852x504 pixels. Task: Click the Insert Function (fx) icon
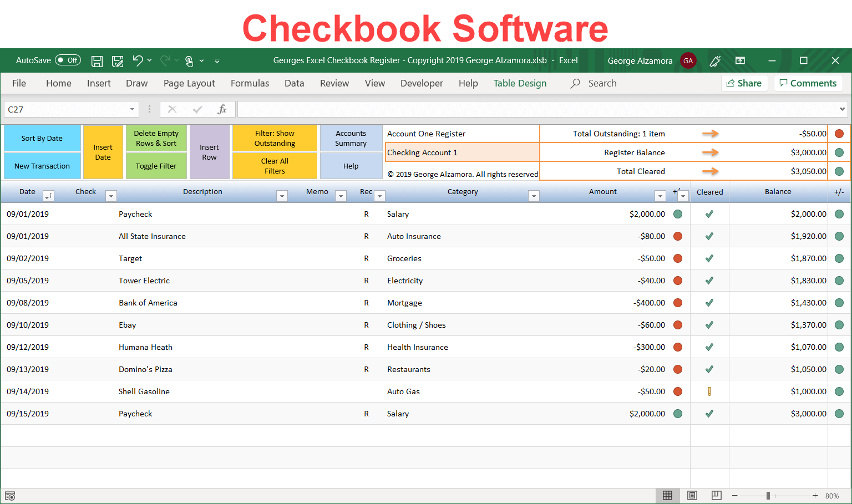[x=222, y=109]
